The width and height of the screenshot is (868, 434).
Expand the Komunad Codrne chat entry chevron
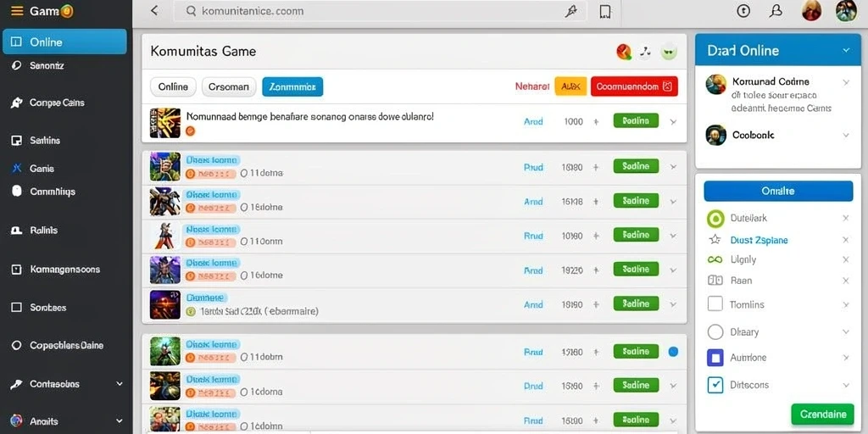tap(846, 82)
